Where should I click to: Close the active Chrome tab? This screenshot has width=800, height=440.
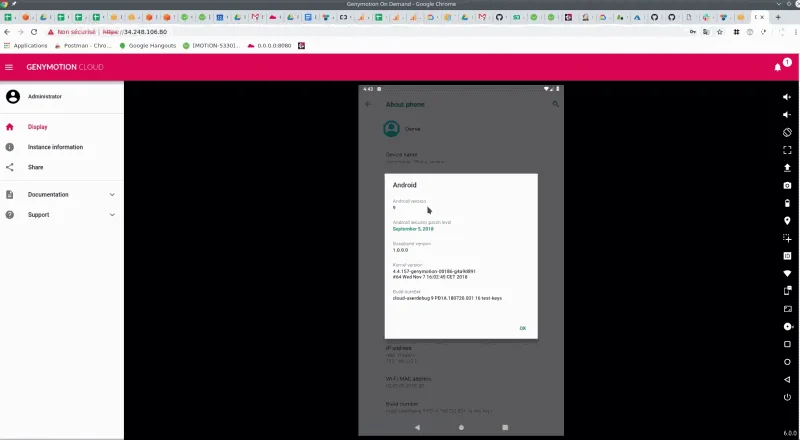click(762, 17)
